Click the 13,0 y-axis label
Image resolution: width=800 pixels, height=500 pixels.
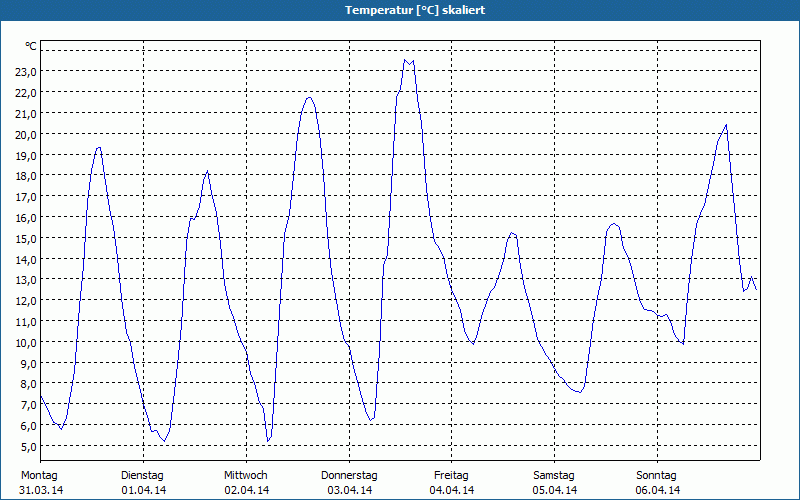click(x=26, y=280)
